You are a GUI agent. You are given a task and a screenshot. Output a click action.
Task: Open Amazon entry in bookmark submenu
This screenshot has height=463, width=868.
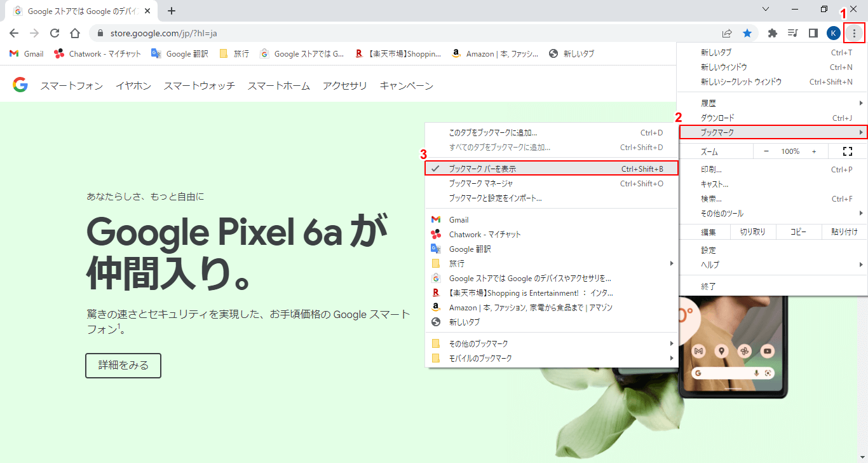click(x=552, y=307)
